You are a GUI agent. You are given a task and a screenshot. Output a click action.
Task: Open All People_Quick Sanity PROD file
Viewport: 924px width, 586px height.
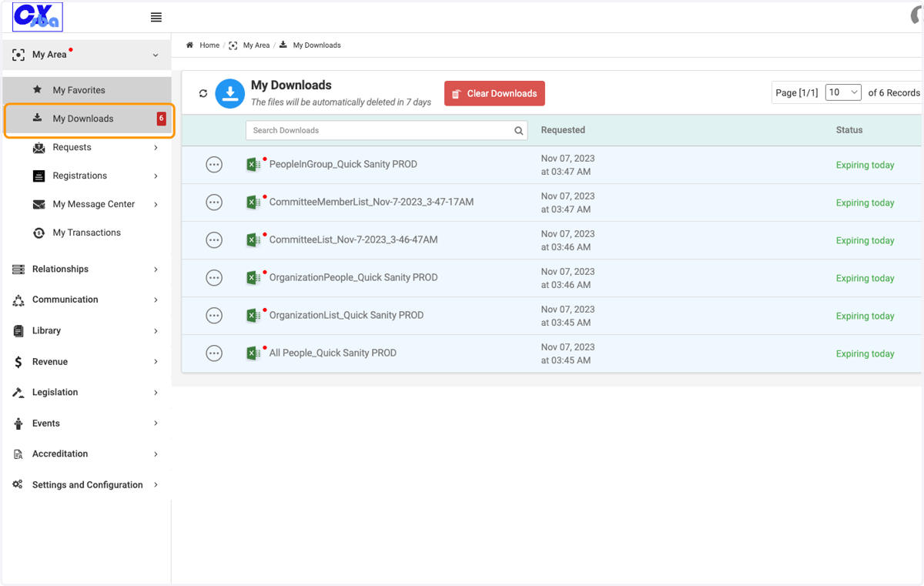click(x=333, y=353)
